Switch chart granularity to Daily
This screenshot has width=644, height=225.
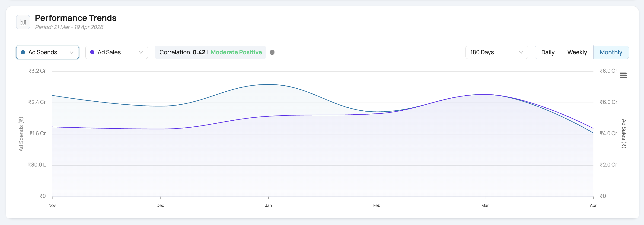tap(548, 52)
